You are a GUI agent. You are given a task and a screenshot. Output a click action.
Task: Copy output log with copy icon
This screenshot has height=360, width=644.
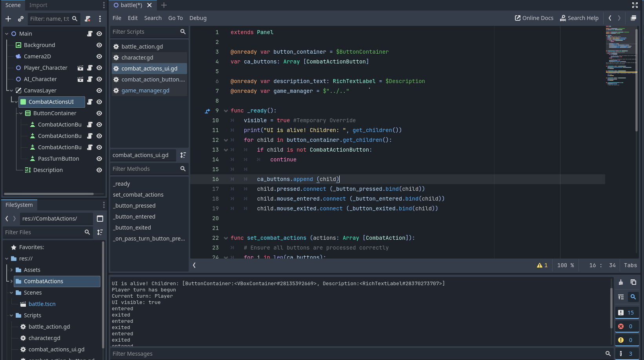[633, 282]
